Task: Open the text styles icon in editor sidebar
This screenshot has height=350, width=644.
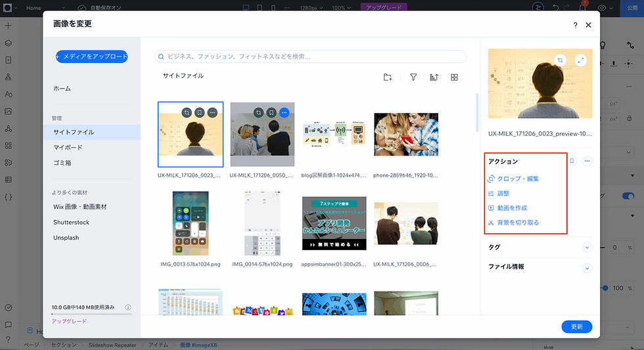Action: 8,94
